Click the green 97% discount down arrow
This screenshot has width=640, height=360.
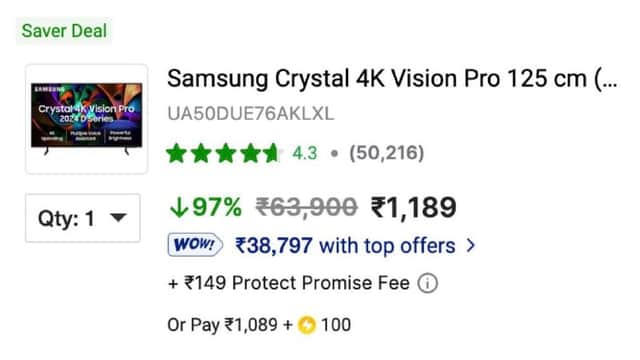point(178,207)
